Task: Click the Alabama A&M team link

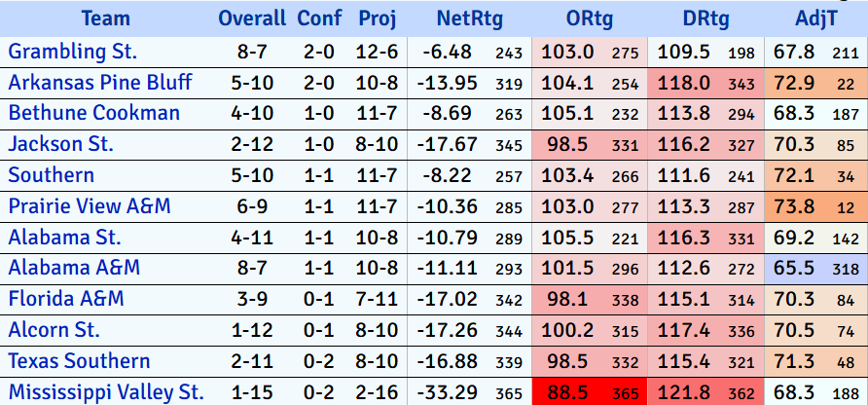Action: 74,268
